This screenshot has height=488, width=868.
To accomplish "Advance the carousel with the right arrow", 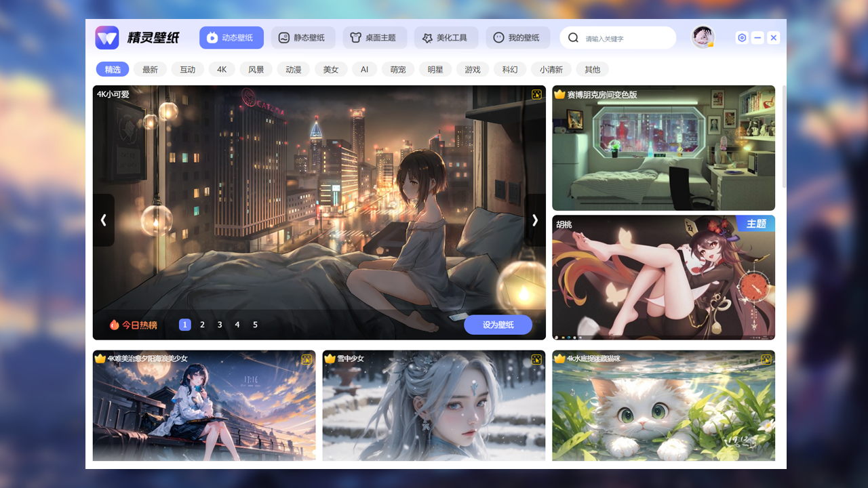I will [535, 220].
